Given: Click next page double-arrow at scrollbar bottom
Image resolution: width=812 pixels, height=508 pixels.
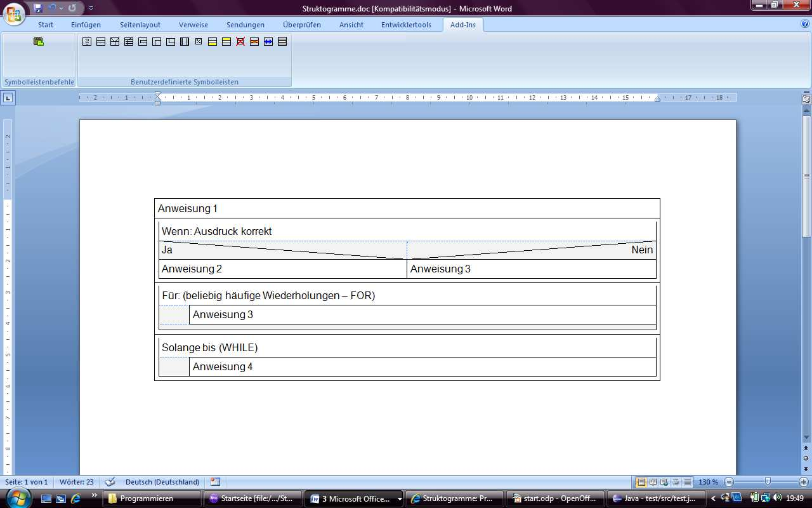Looking at the screenshot, I should click(806, 468).
